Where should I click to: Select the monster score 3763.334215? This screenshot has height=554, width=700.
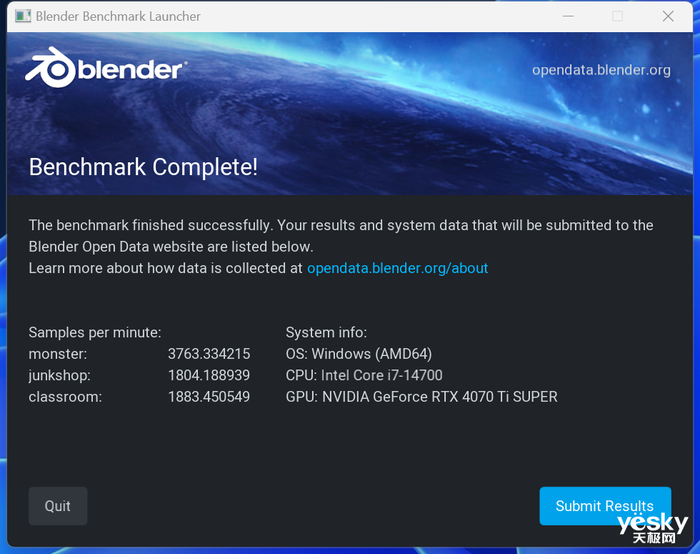[209, 354]
